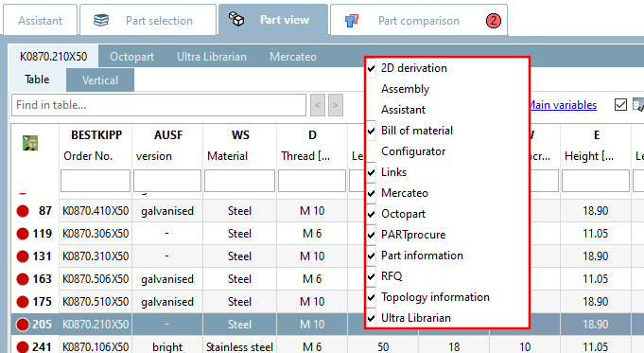Click the filter box under Height
Screen dimensions: 644x353
coord(596,181)
